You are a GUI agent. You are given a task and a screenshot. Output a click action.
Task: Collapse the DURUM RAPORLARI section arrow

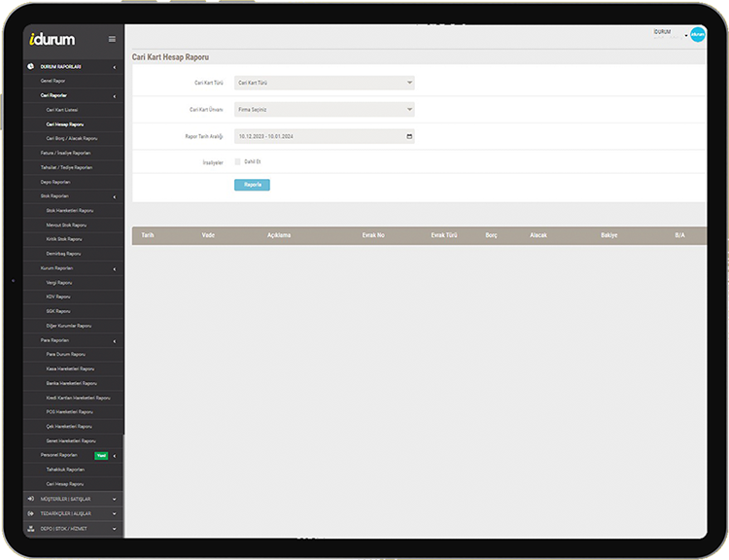(x=115, y=67)
